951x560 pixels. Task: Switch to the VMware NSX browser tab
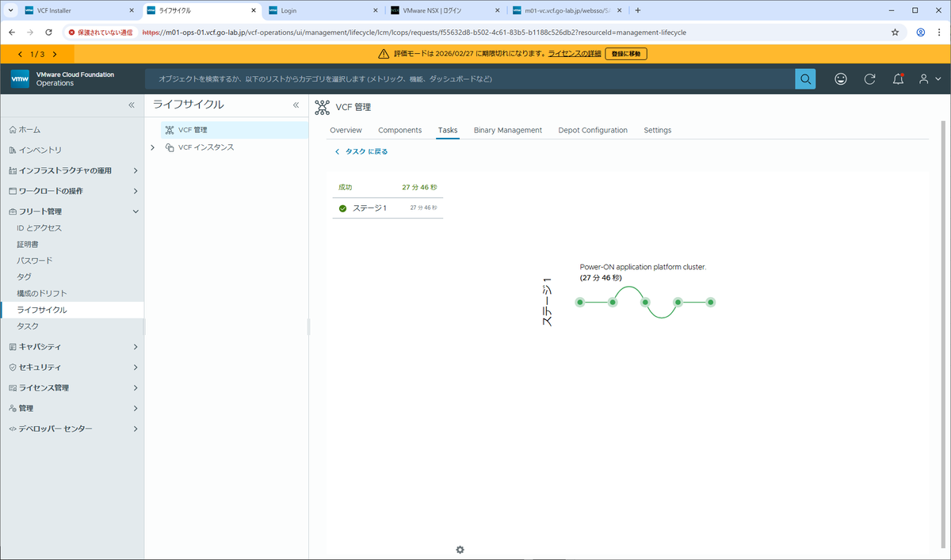[x=445, y=10]
